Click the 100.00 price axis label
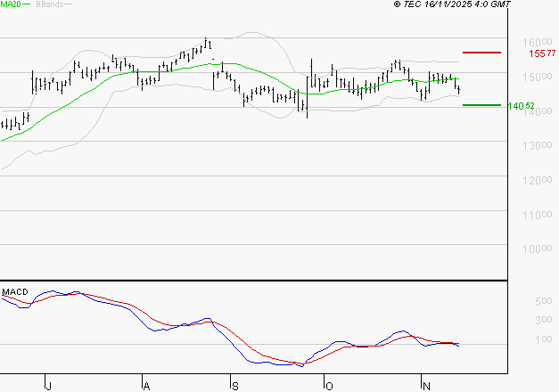Screen dimensions: 559x392 (x=538, y=249)
